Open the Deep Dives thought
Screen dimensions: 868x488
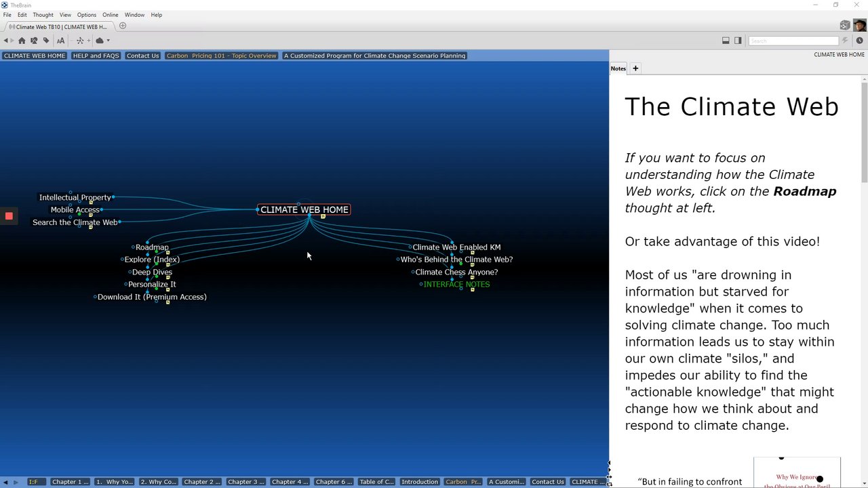(152, 272)
